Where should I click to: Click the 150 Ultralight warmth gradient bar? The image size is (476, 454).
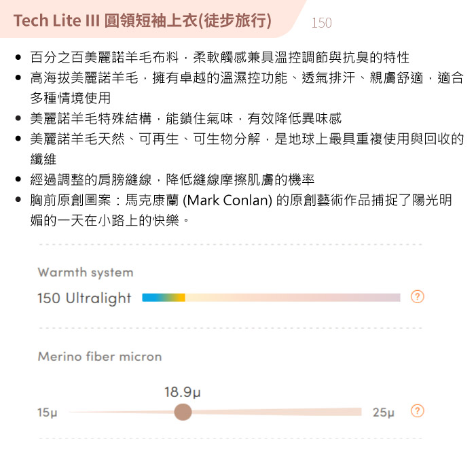click(271, 298)
